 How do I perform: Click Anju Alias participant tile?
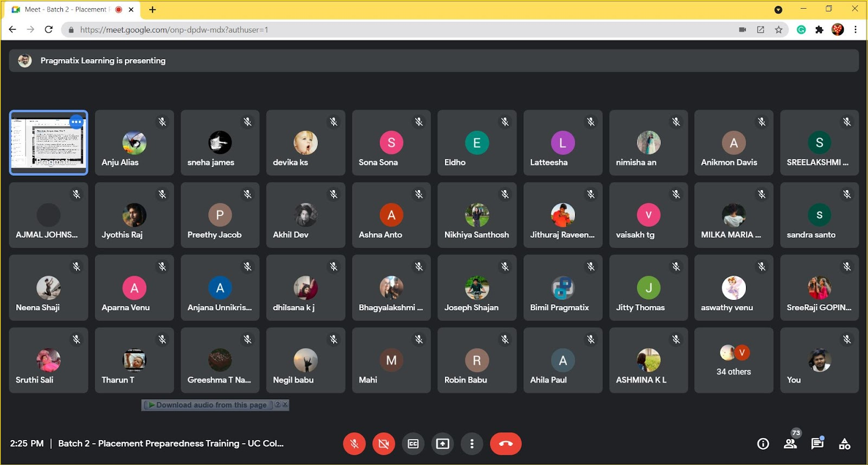135,143
